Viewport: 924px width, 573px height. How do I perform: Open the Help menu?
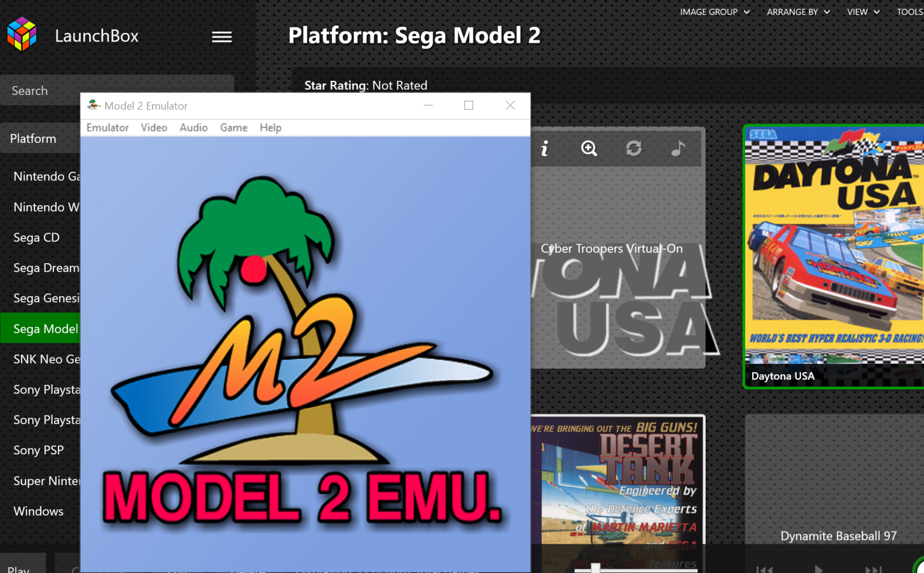pyautogui.click(x=270, y=128)
